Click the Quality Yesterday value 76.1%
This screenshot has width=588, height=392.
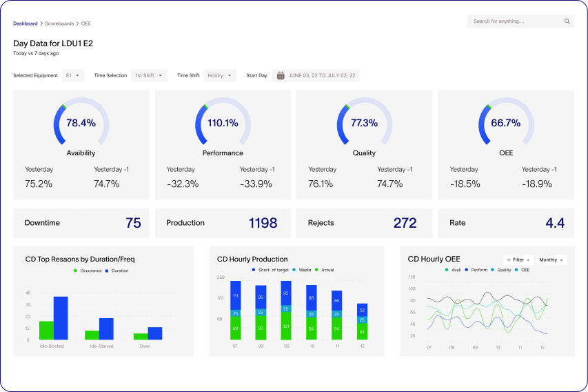(x=321, y=184)
